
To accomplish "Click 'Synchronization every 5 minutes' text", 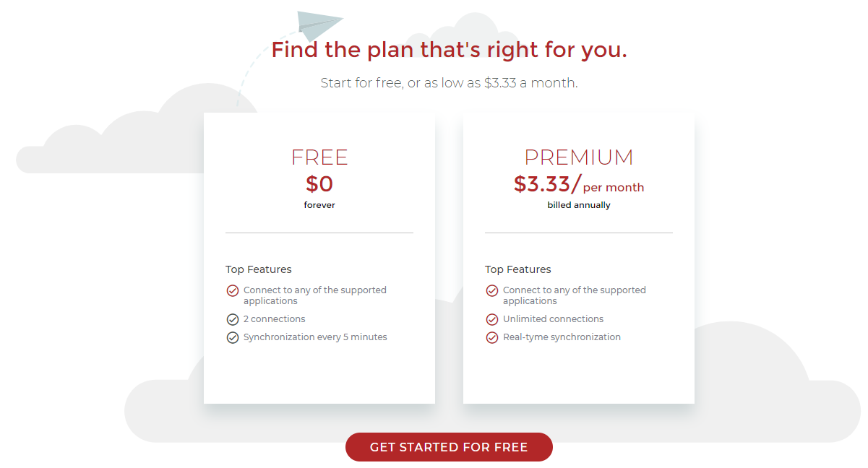I will click(x=315, y=337).
